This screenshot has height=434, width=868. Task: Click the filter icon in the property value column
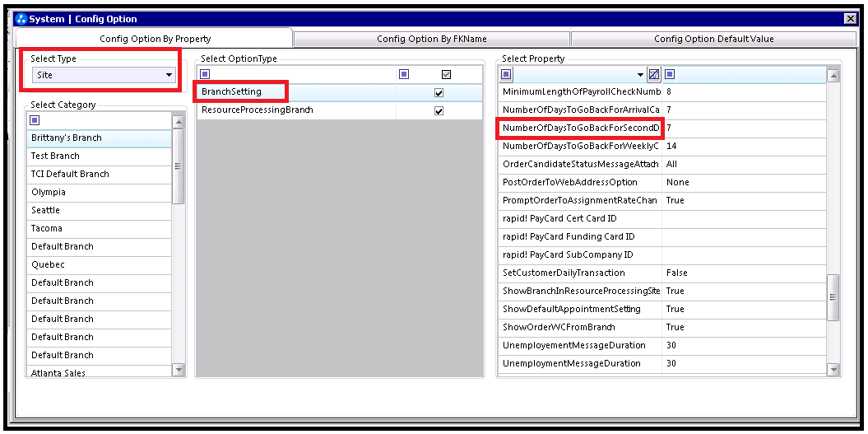coord(670,74)
